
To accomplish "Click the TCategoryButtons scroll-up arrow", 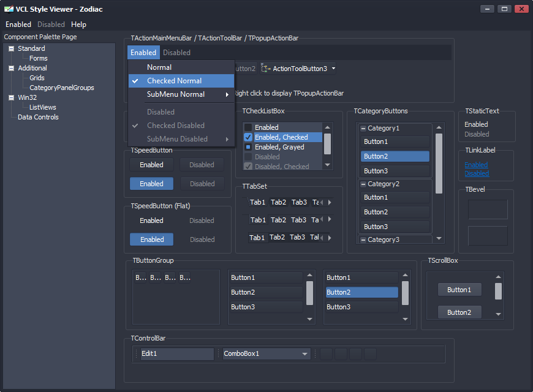I will tap(439, 127).
